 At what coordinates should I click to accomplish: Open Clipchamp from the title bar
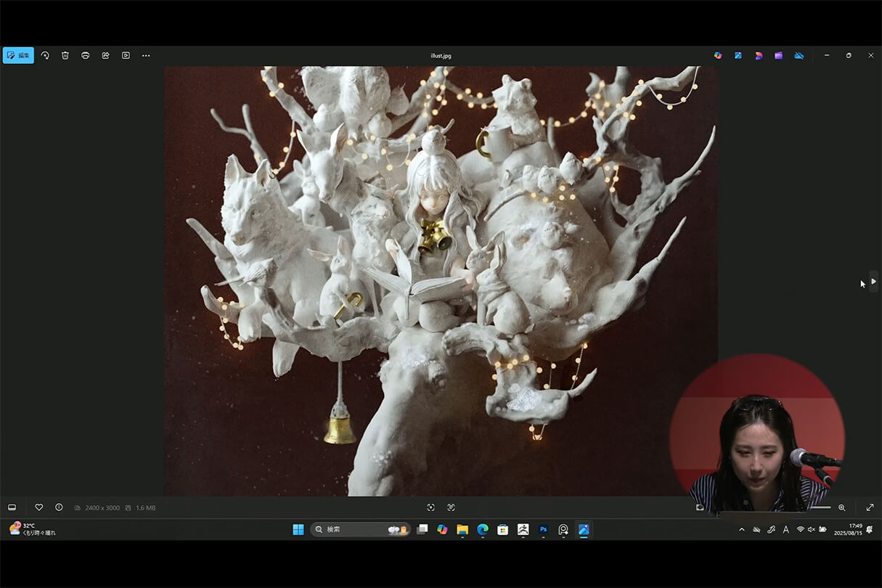pos(778,55)
